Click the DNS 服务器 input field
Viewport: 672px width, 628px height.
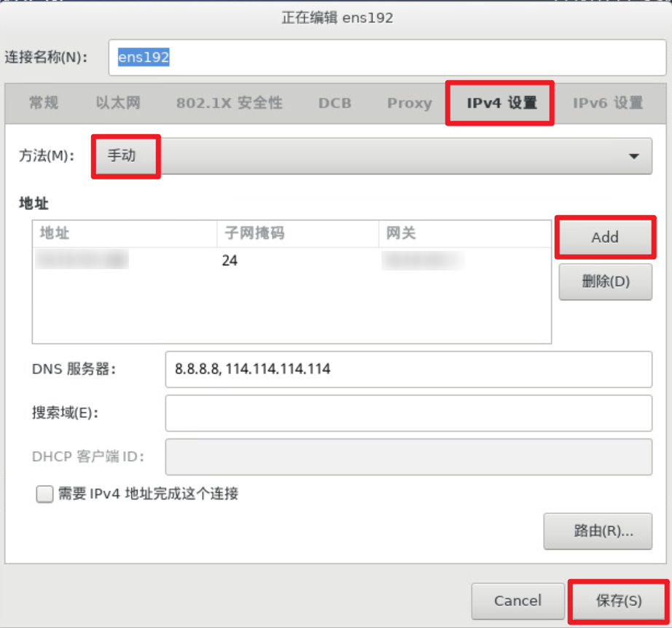408,370
